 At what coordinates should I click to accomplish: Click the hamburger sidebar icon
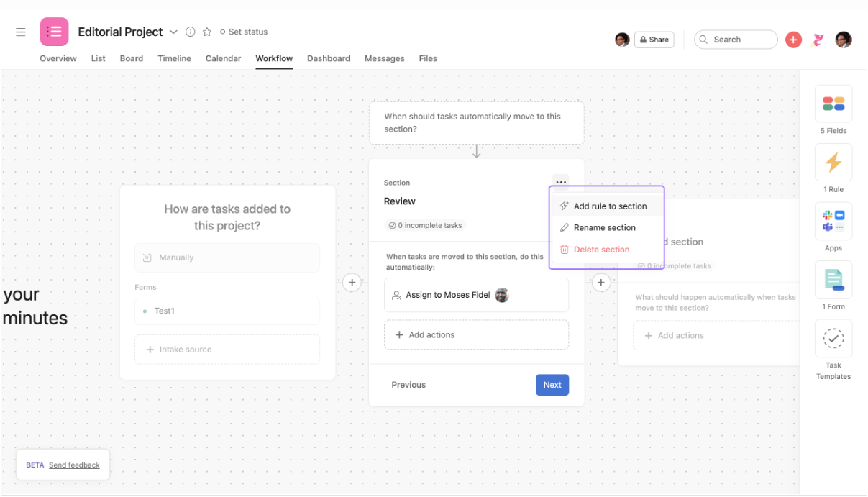pos(20,32)
